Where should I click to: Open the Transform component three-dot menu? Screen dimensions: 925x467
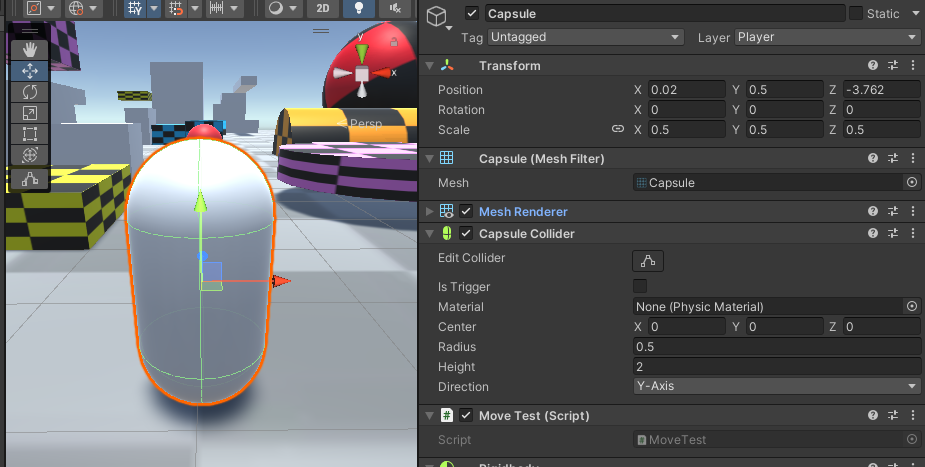pos(913,65)
